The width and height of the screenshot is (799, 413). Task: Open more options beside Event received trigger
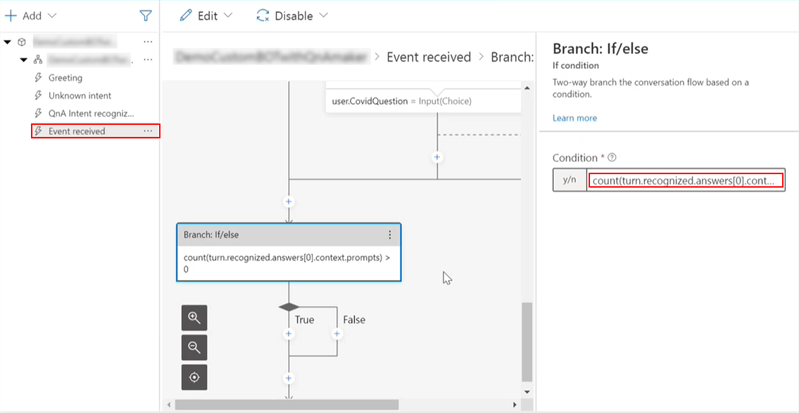tap(148, 131)
